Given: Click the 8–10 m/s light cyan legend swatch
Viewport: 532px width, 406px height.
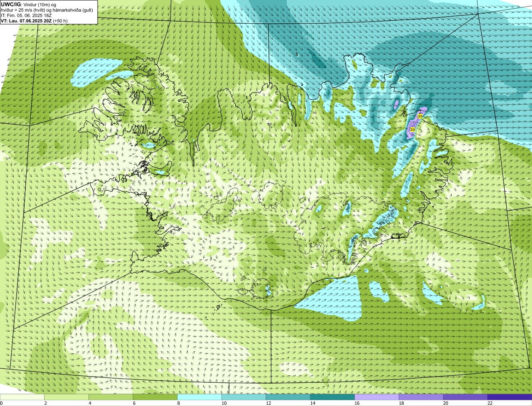Looking at the screenshot, I should point(199,397).
